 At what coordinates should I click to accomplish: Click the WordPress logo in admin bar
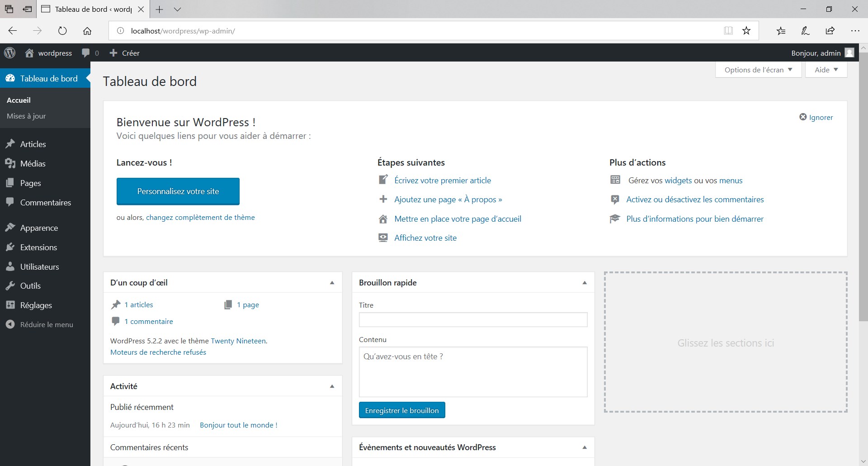pyautogui.click(x=10, y=53)
